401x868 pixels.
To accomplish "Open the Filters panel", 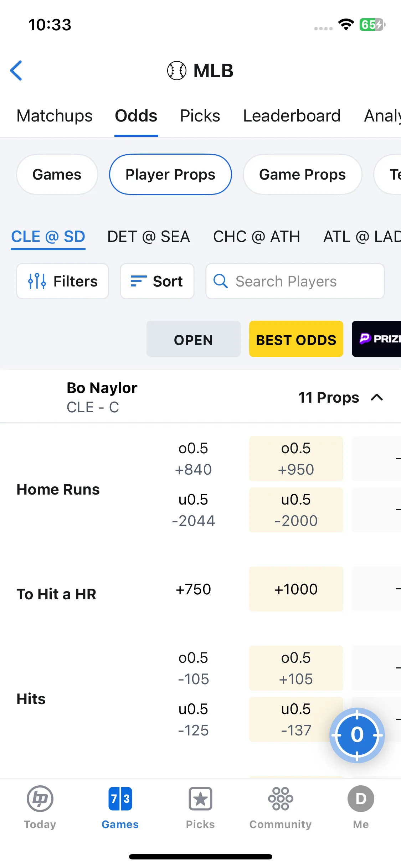I will (62, 281).
